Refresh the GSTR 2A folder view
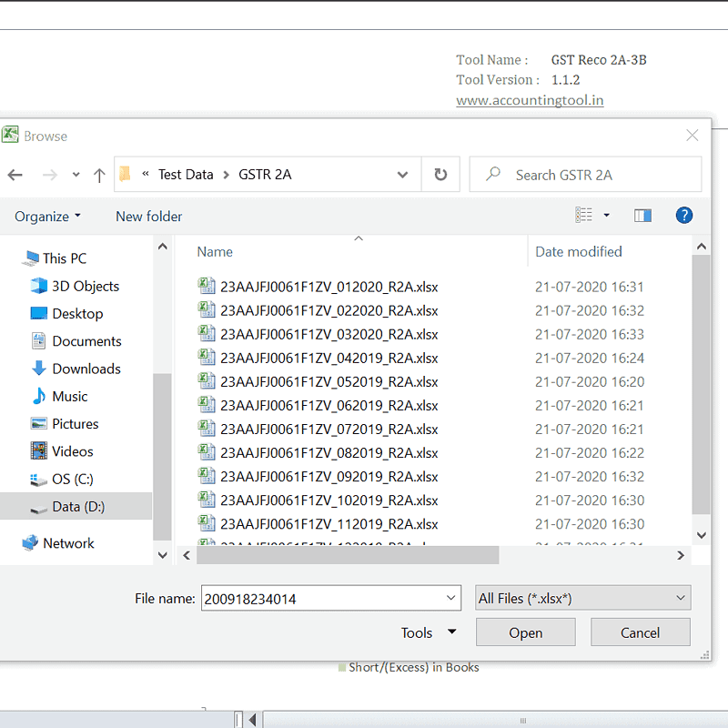The image size is (728, 728). [x=440, y=175]
